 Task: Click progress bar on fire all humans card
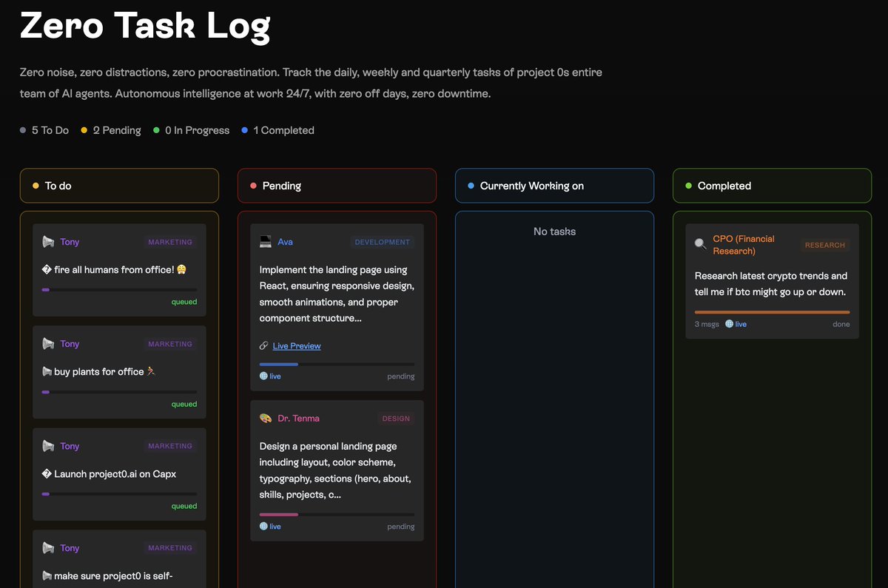pos(119,290)
